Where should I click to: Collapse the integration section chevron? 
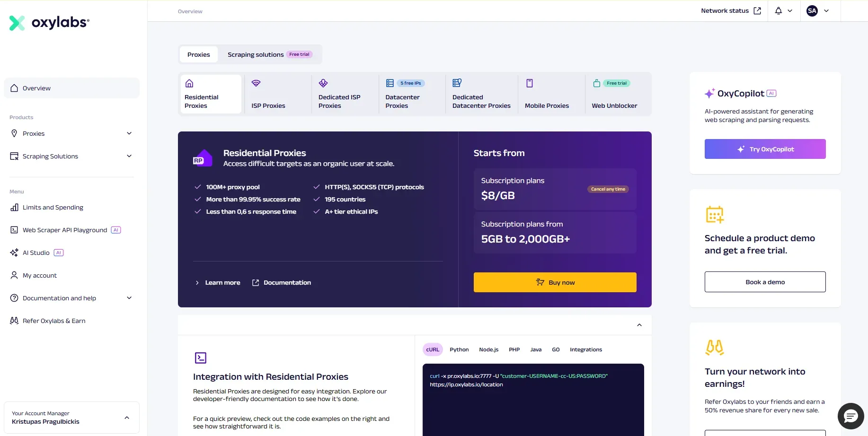tap(639, 325)
